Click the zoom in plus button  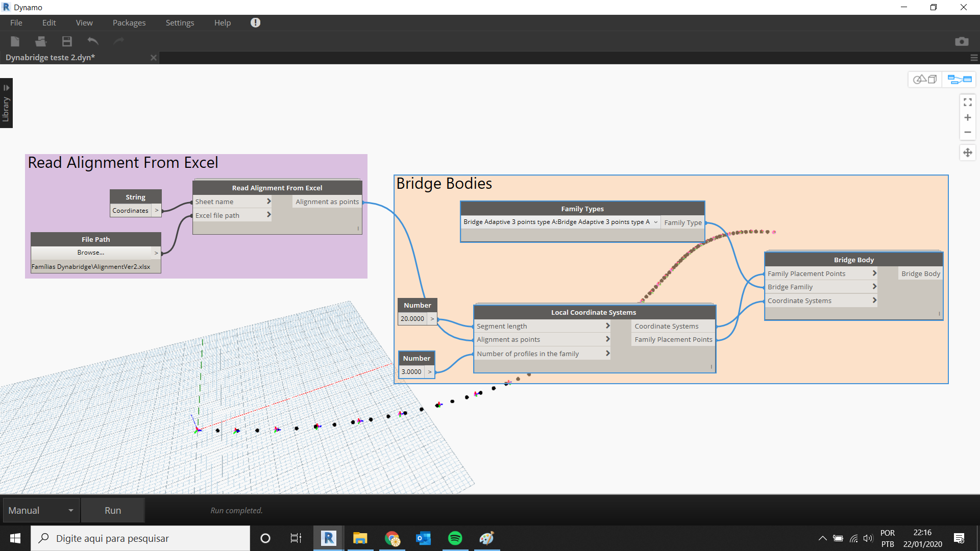(967, 118)
